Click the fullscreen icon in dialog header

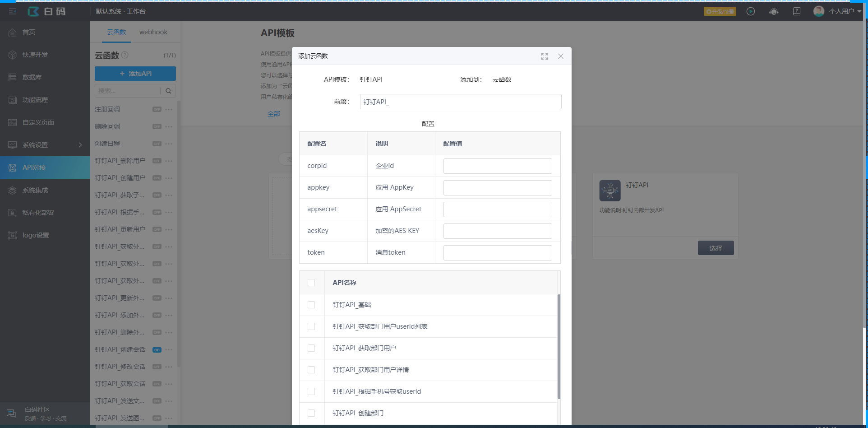pos(545,56)
